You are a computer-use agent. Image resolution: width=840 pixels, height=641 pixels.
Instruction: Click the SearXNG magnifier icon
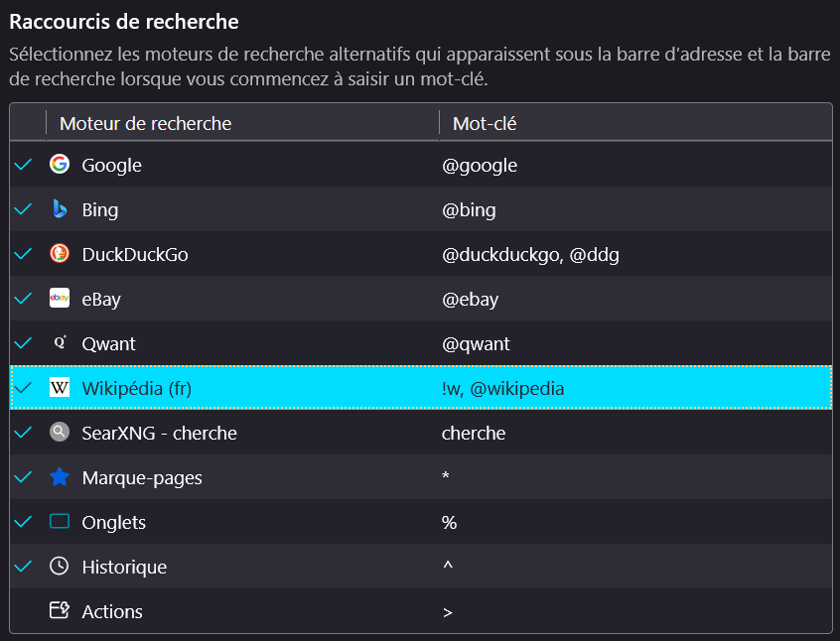click(x=60, y=433)
